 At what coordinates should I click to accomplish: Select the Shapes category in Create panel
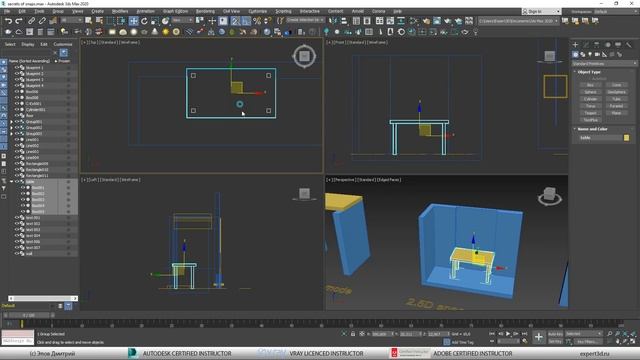[583, 54]
